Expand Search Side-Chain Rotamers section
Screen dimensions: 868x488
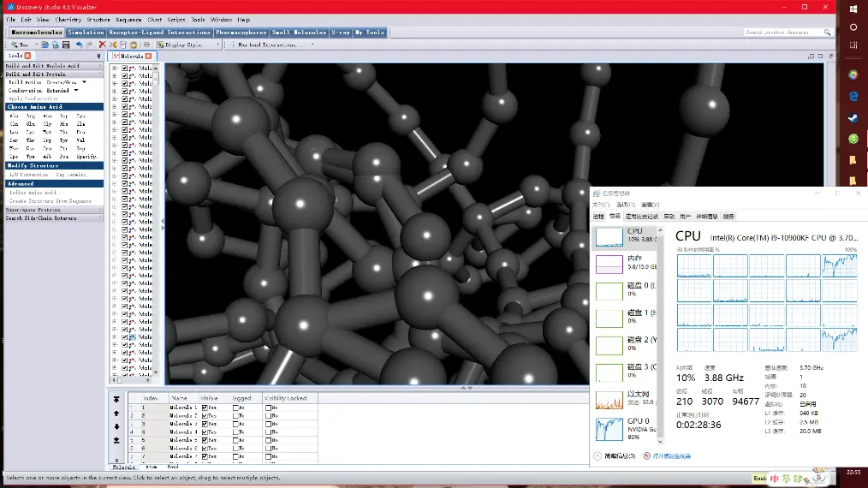[x=54, y=218]
